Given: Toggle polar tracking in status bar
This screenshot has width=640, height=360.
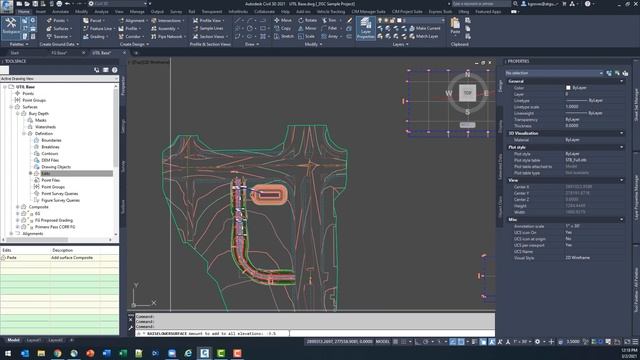Looking at the screenshot, I should click(x=425, y=342).
